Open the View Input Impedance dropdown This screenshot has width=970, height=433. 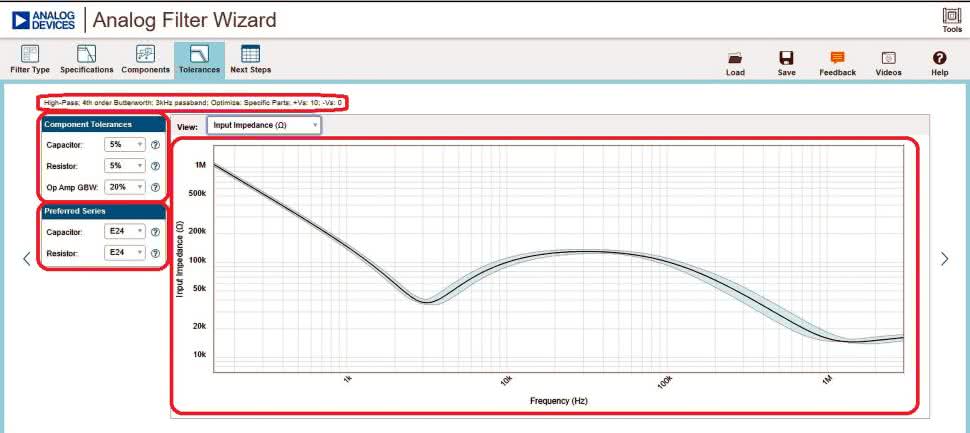click(263, 126)
